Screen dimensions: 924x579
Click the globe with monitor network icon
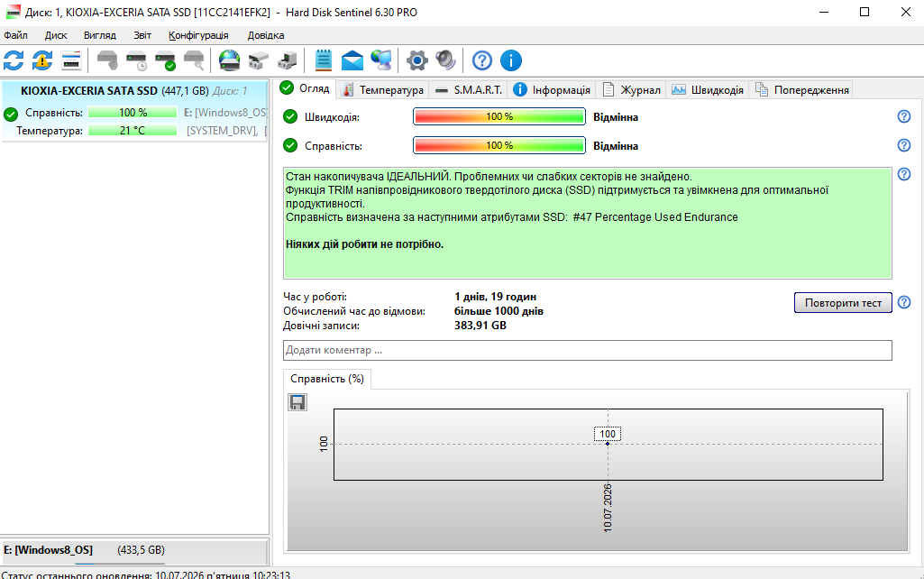point(381,60)
